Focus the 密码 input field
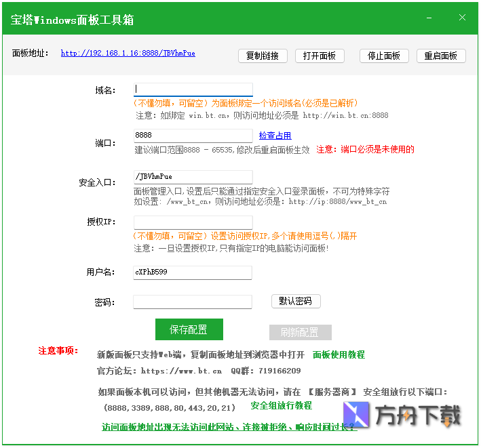This screenshot has height=448, width=481. (193, 302)
